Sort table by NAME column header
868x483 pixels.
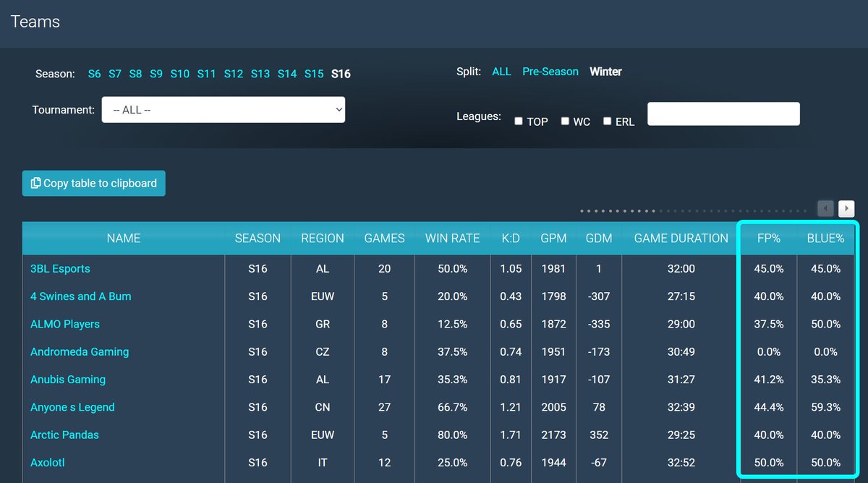coord(124,239)
